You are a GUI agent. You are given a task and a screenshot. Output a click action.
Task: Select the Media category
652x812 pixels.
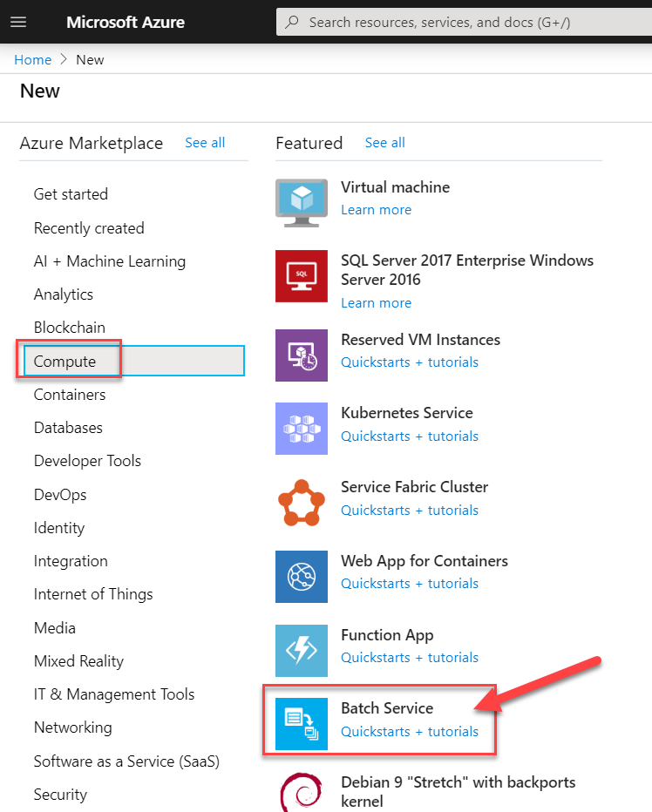coord(55,627)
